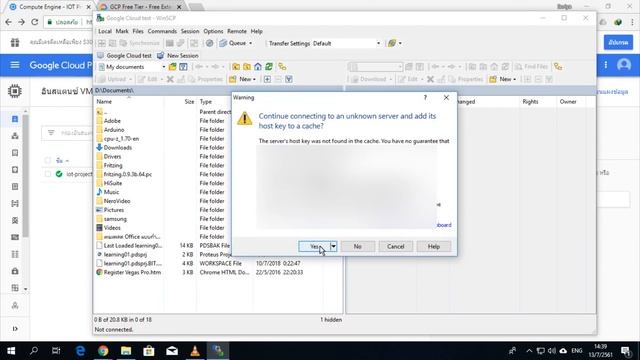Screen dimensions: 640x360
Task: Select the learning01.pdsprj file
Action: (x=125, y=255)
